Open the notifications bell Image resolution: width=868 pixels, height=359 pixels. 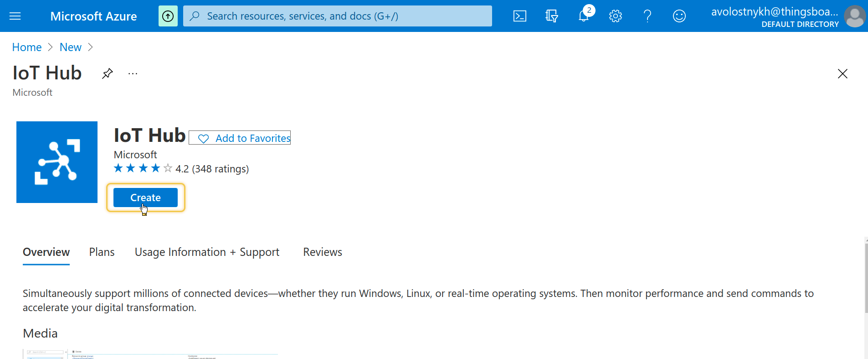[584, 16]
